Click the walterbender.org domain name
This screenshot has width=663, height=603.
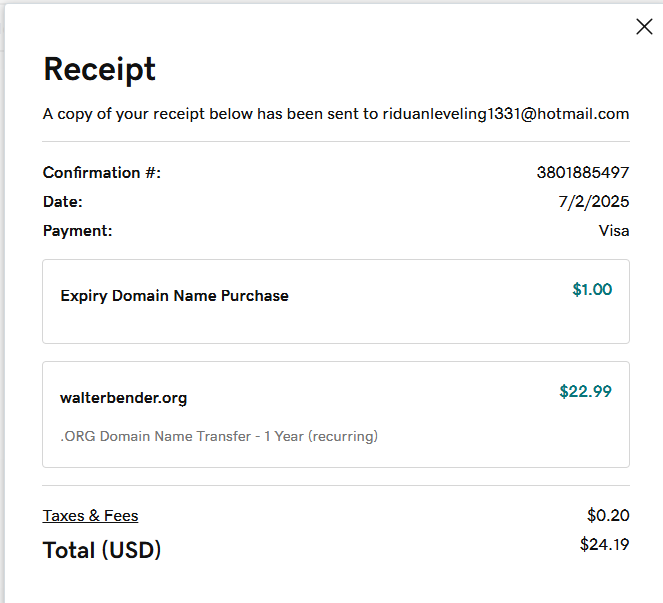123,398
